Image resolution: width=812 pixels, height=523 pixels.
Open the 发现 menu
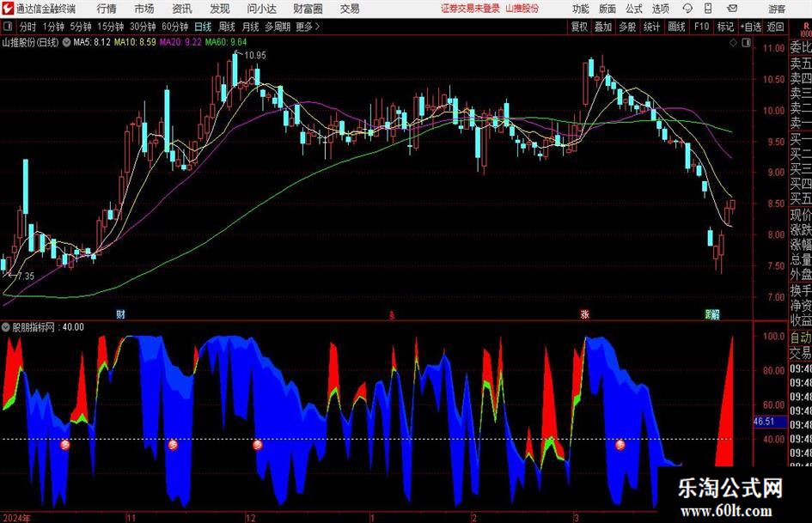pyautogui.click(x=220, y=9)
